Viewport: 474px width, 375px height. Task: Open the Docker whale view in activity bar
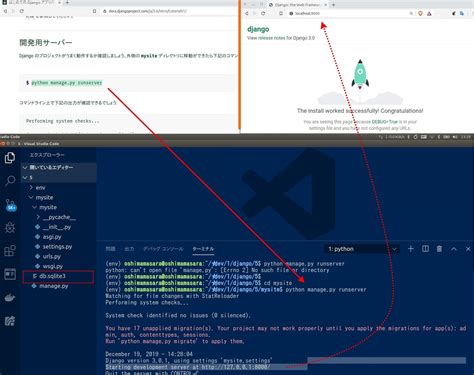tap(10, 297)
